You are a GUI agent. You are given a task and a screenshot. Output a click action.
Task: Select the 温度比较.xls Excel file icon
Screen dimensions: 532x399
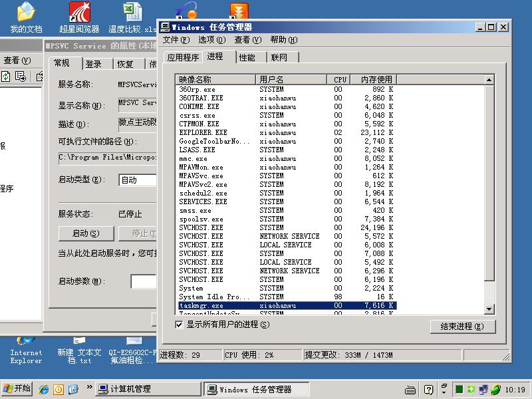[132, 17]
